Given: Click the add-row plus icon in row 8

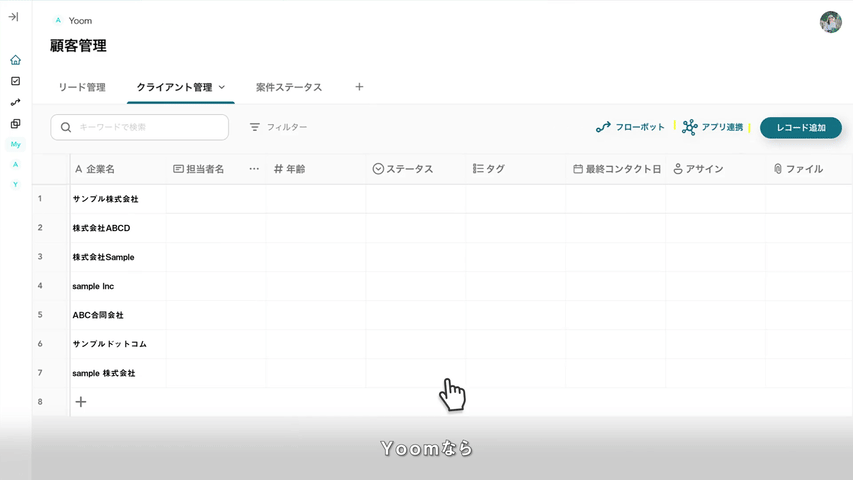Looking at the screenshot, I should coord(81,402).
